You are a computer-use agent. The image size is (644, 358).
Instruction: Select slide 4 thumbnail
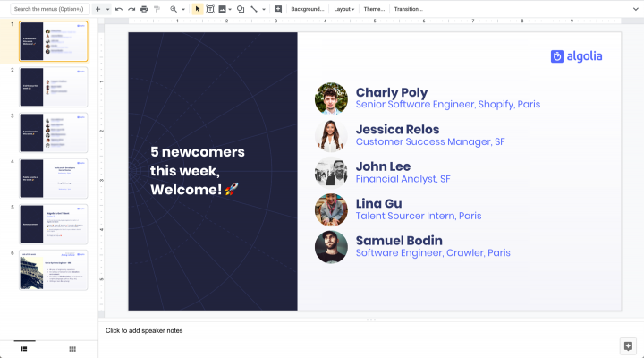click(x=54, y=178)
